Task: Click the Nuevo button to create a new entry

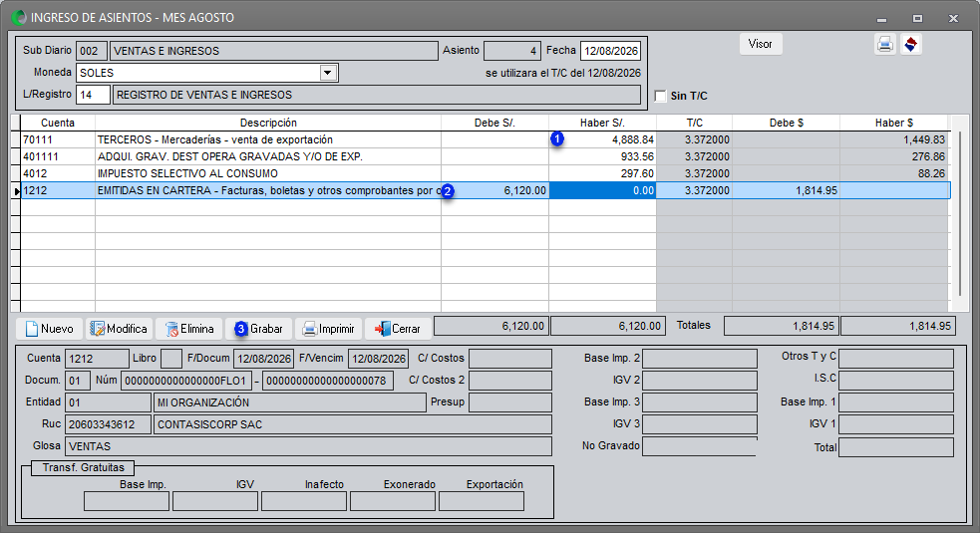Action: point(49,329)
